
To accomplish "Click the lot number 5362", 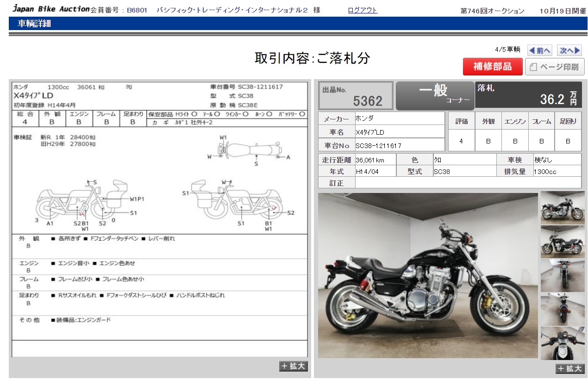I will pyautogui.click(x=368, y=100).
